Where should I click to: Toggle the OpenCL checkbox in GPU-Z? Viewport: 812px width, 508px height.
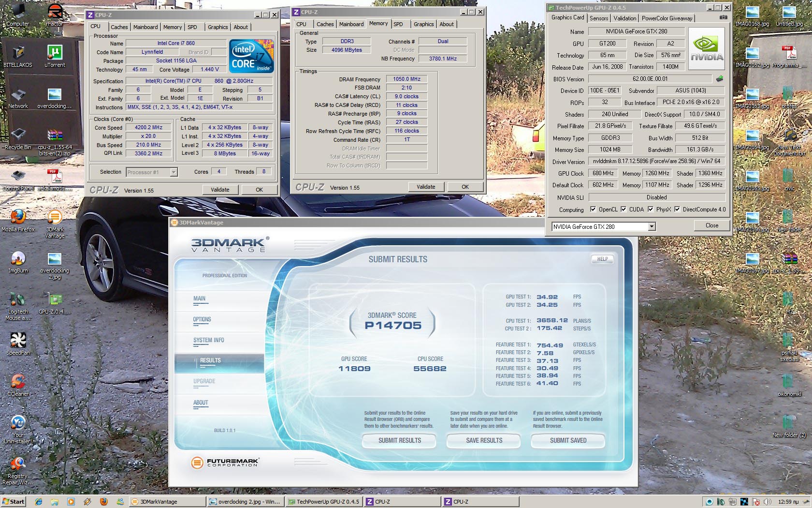(593, 209)
